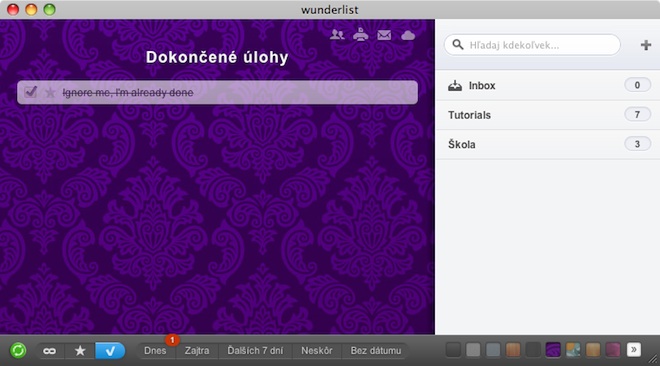Image resolution: width=660 pixels, height=366 pixels.
Task: Open the Škola list
Action: click(x=547, y=144)
